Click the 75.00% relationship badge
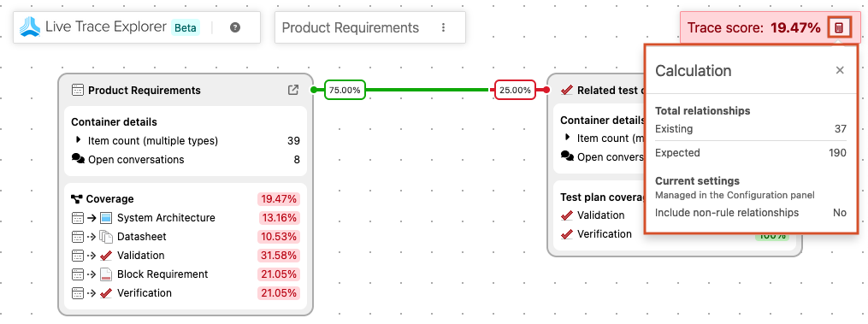The height and width of the screenshot is (324, 868). [x=345, y=90]
